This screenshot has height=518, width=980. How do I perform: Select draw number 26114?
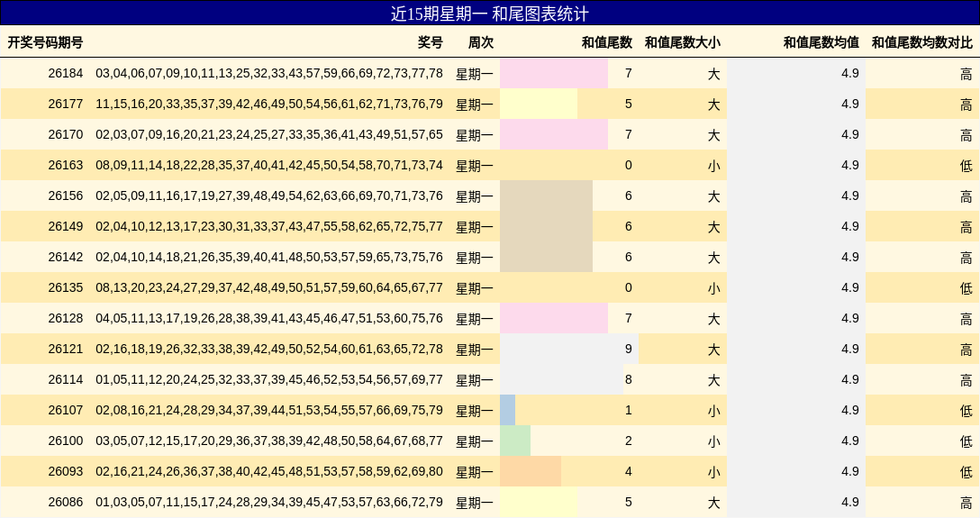[66, 379]
